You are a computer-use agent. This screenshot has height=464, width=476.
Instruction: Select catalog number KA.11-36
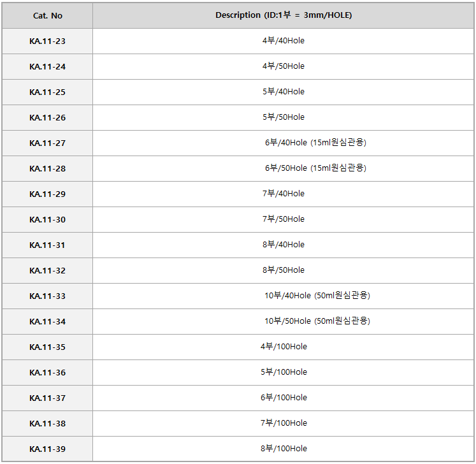pos(47,373)
